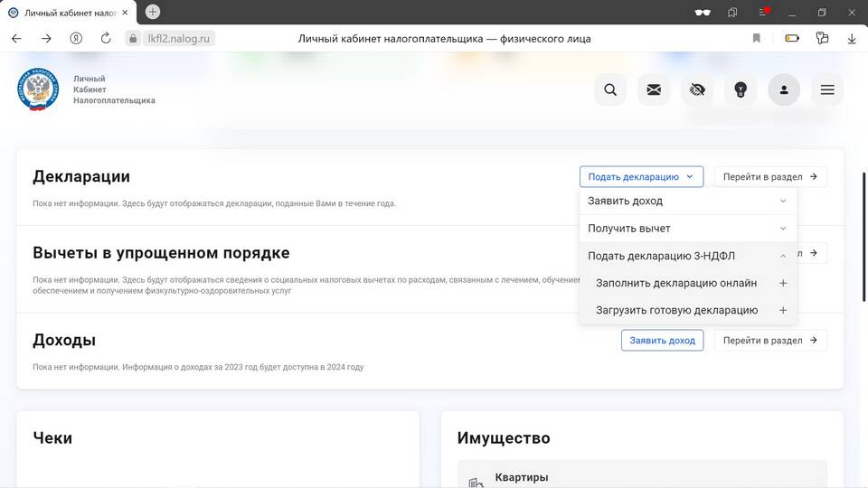The image size is (868, 488).
Task: Click the lock site security icon
Action: (x=133, y=38)
